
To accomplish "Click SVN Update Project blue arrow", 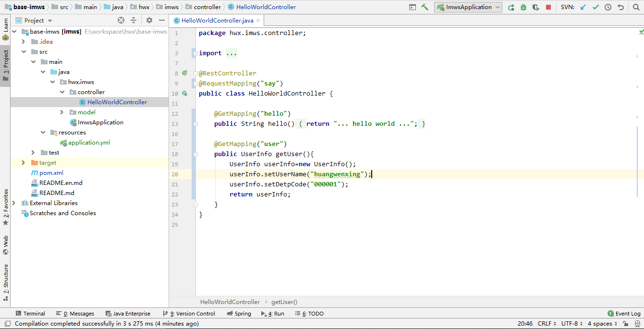I will coord(583,7).
